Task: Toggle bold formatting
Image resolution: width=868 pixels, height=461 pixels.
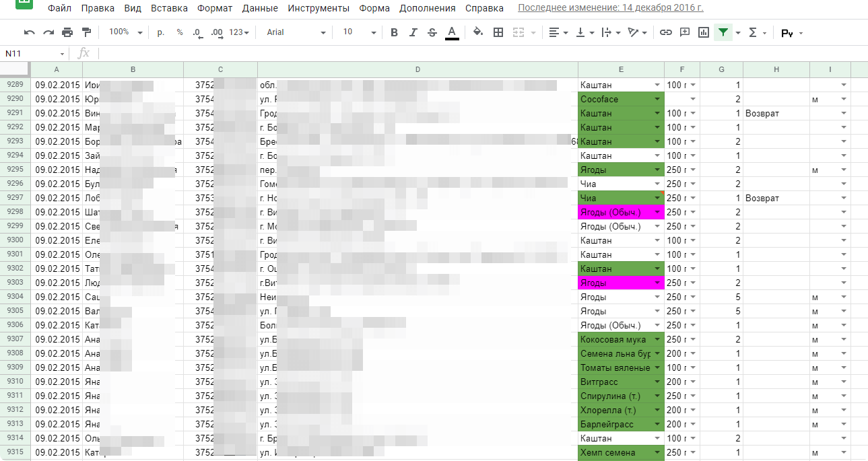Action: click(x=394, y=32)
